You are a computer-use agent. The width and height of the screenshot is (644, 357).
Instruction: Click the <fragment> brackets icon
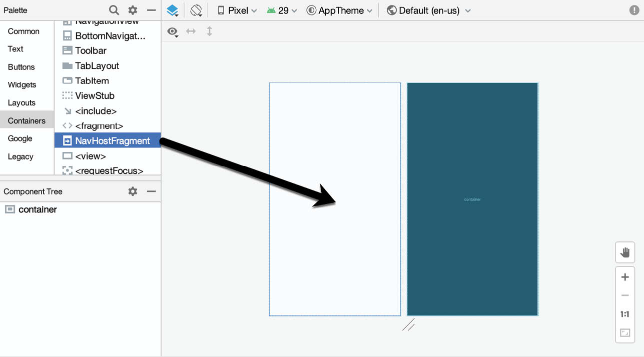click(x=67, y=126)
